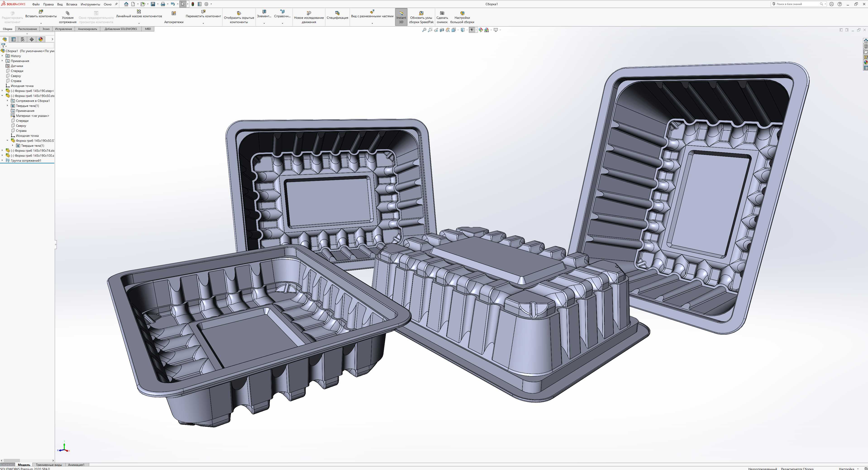Select the Mate tool (Условия сопряжения)

pyautogui.click(x=67, y=17)
